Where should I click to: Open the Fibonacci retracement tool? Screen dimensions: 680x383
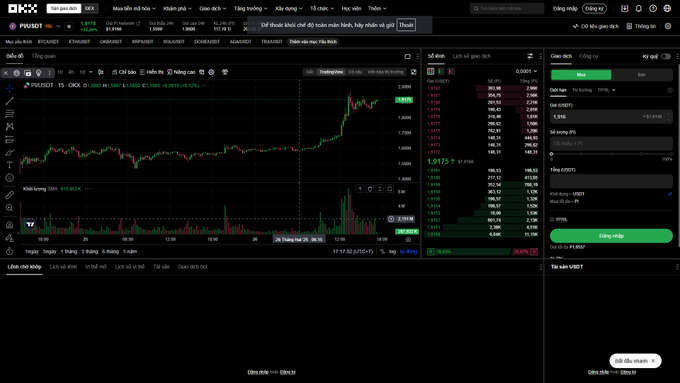10,114
